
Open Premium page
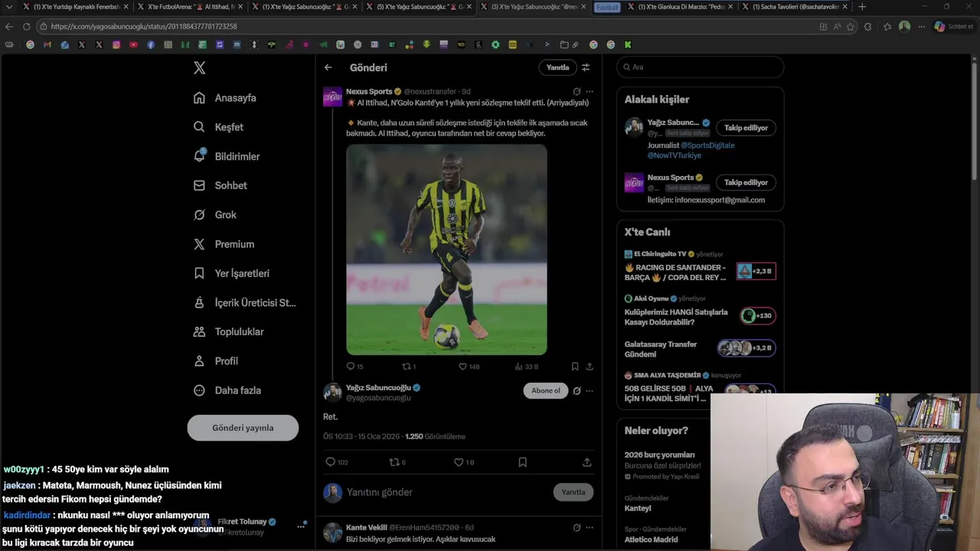click(224, 244)
